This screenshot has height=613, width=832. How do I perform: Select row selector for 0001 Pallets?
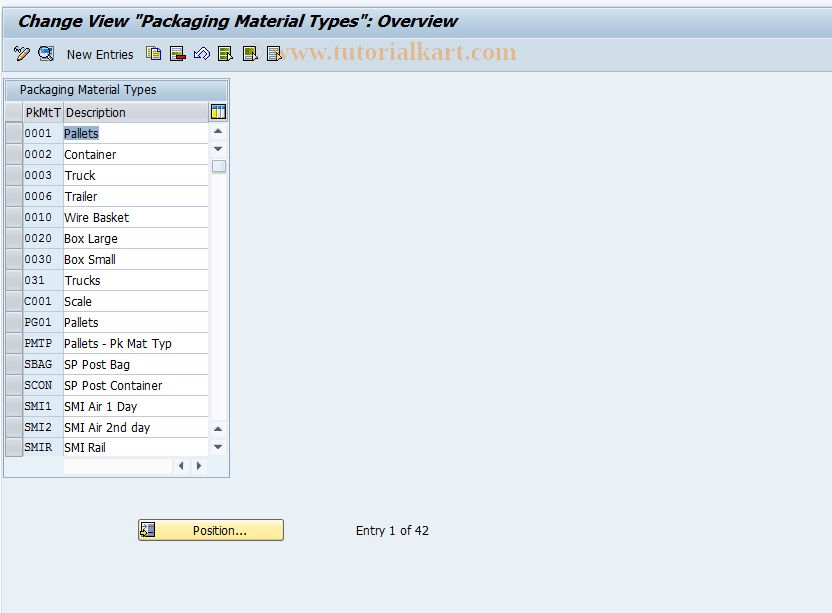tap(14, 133)
